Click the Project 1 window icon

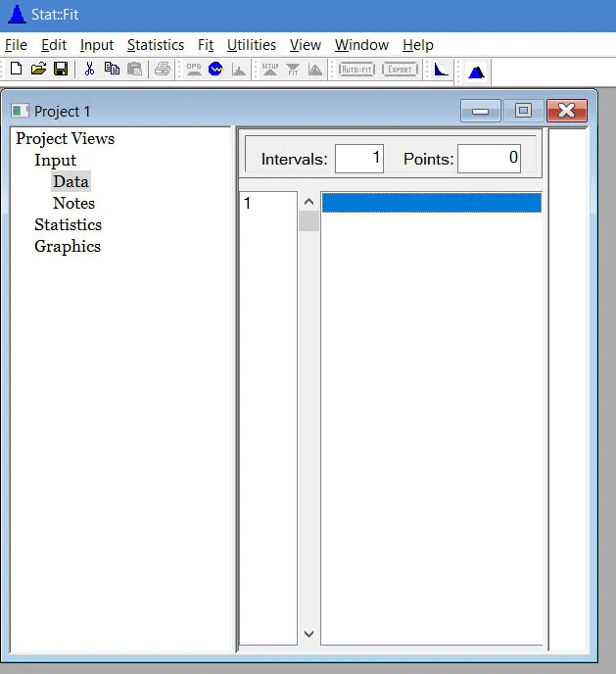click(20, 111)
